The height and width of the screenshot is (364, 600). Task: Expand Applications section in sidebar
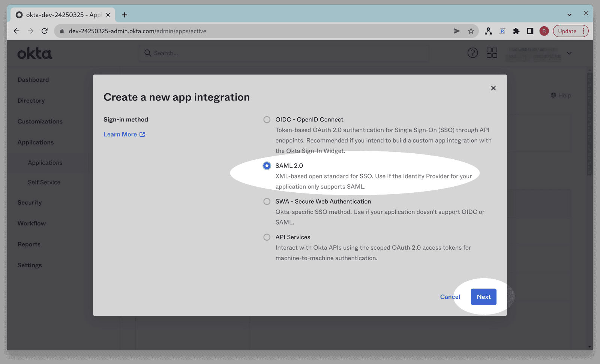click(x=36, y=143)
